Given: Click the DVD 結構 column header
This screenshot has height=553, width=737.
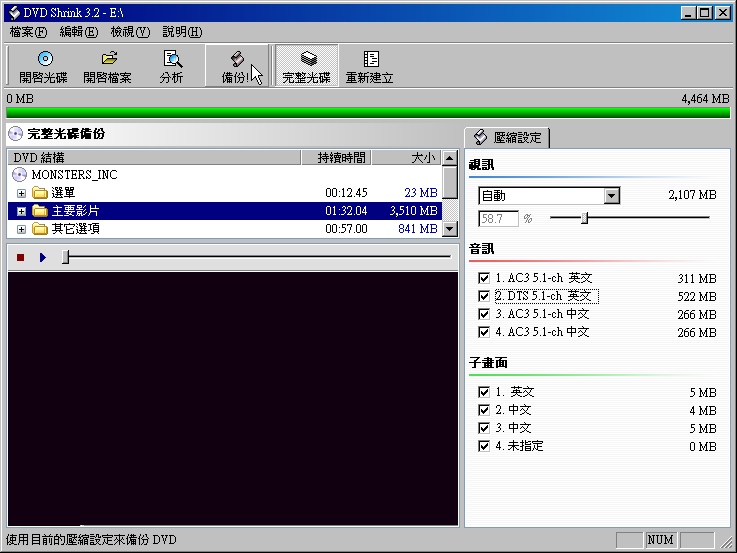Looking at the screenshot, I should point(154,158).
